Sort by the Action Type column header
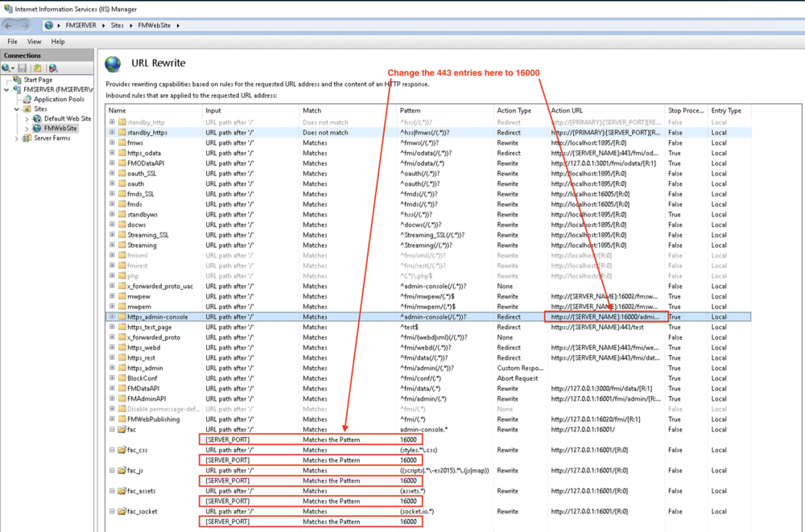Image resolution: width=805 pixels, height=532 pixels. pos(514,110)
